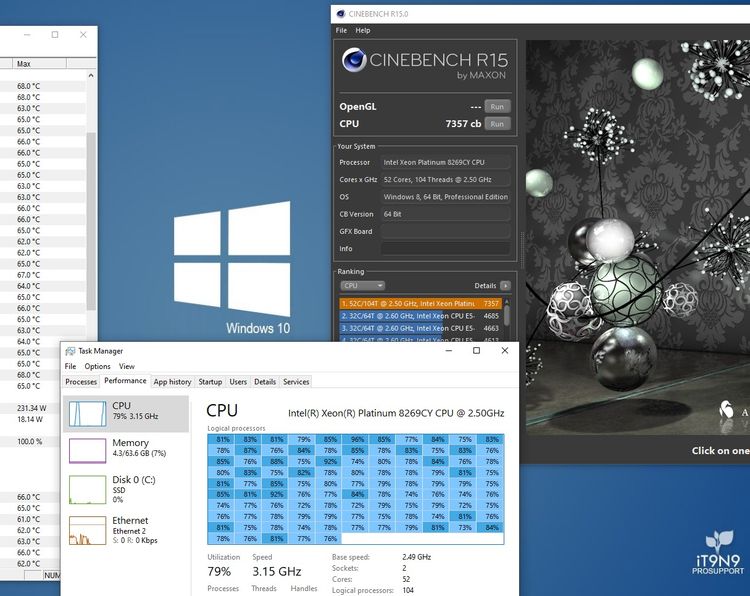Select the 100.0 % value in sensor list

(x=30, y=441)
